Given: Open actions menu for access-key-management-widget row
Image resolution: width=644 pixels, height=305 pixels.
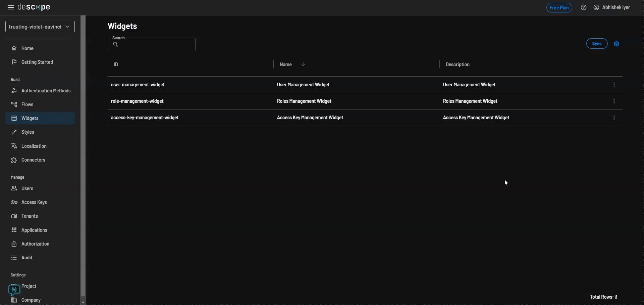Looking at the screenshot, I should 614,118.
